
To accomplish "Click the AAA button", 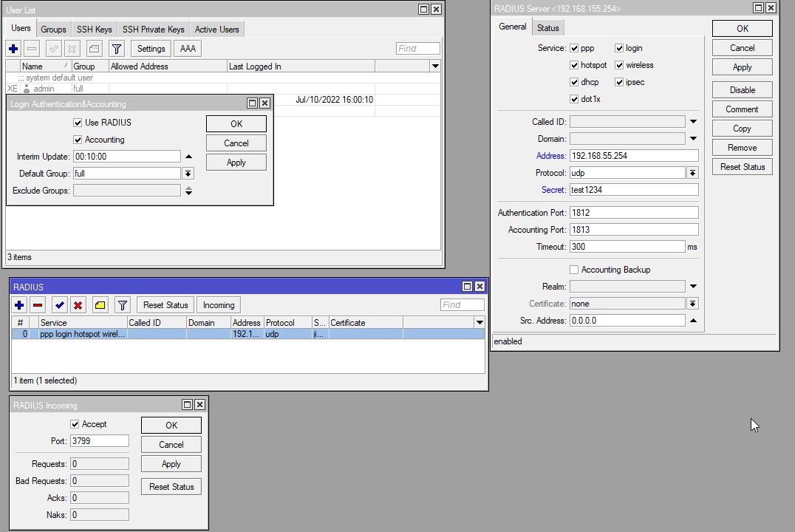I will [x=188, y=49].
